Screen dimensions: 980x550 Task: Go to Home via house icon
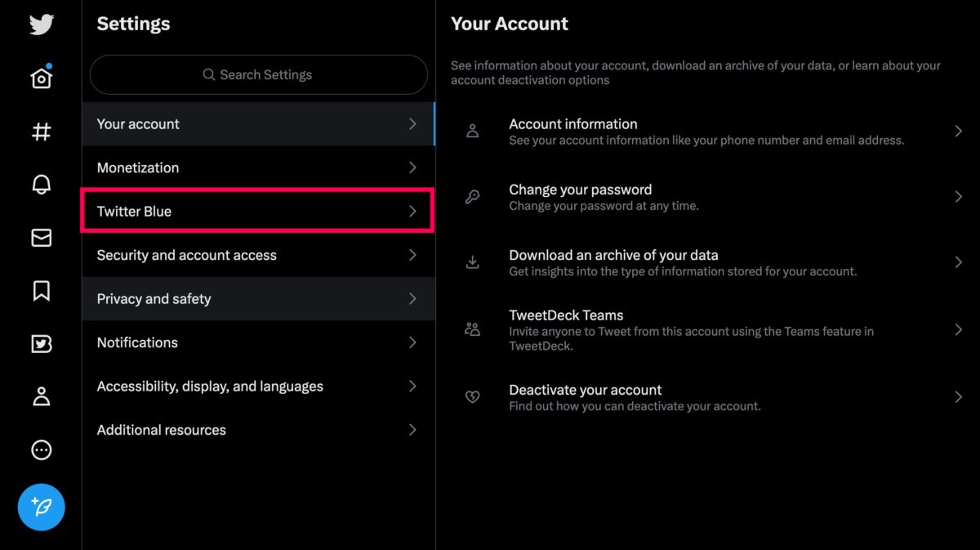[42, 78]
